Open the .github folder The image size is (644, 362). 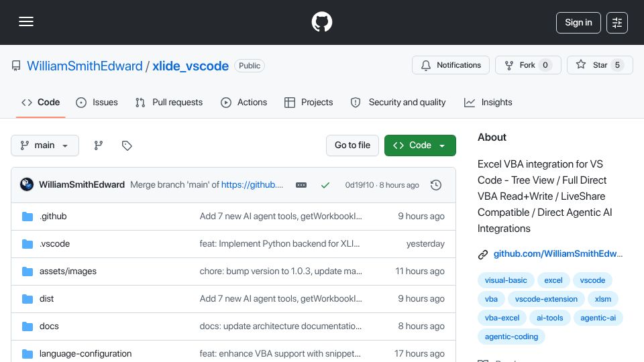click(x=53, y=217)
